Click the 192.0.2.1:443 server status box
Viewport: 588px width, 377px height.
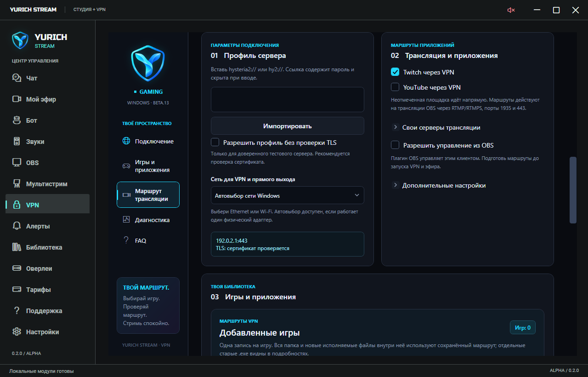coord(288,244)
